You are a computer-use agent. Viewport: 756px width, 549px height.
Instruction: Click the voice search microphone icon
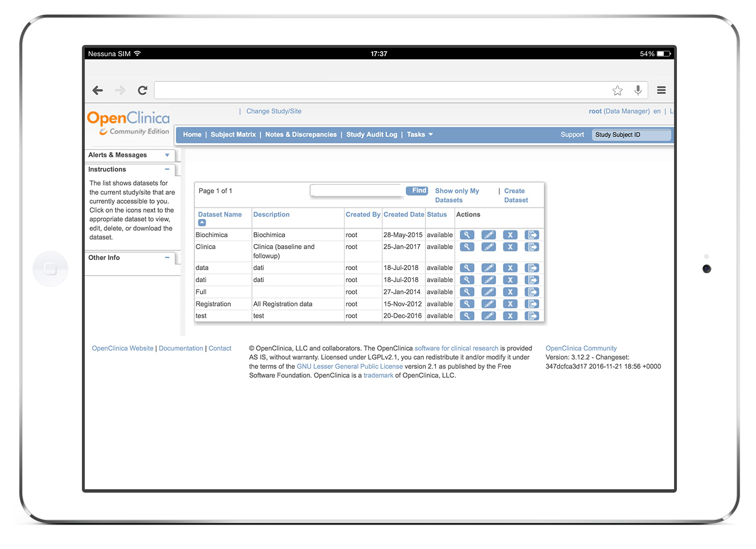point(638,90)
